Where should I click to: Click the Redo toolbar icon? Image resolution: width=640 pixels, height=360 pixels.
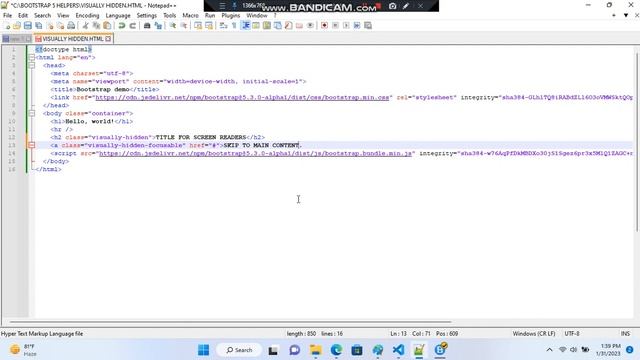[x=132, y=25]
